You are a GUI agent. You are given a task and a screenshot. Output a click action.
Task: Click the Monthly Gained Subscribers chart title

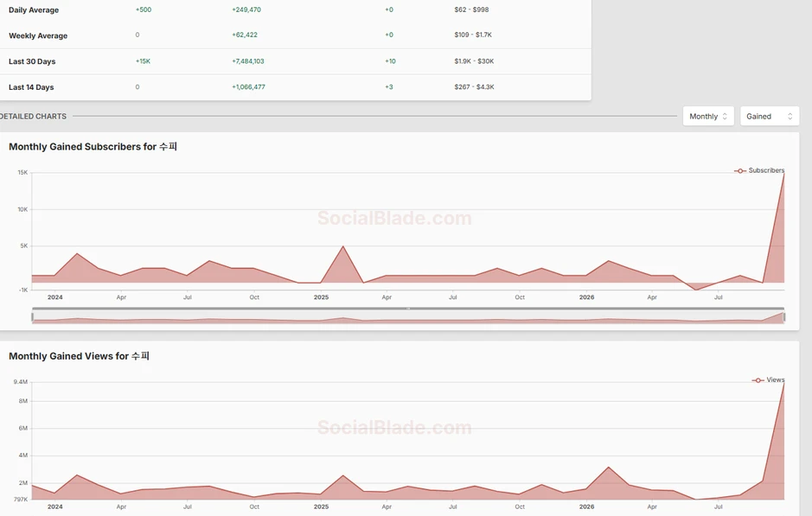(93, 146)
